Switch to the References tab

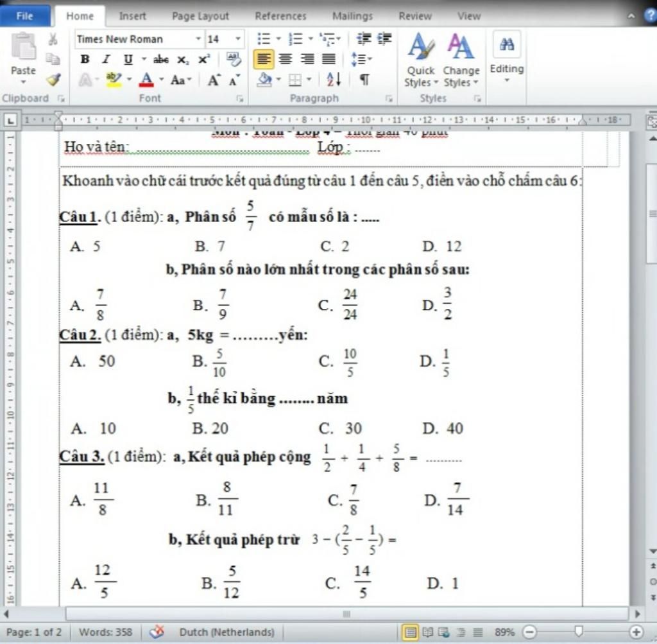coord(280,16)
